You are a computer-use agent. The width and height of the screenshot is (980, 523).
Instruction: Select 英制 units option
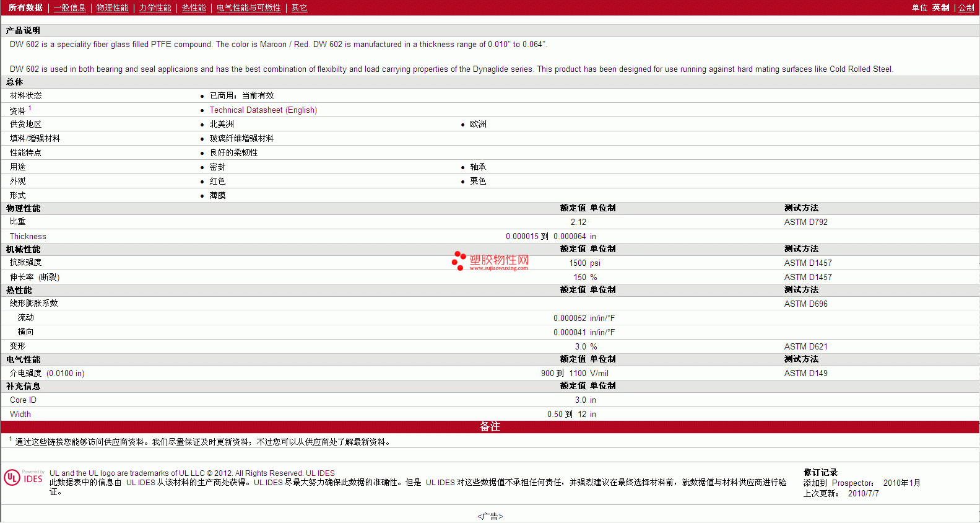point(941,7)
